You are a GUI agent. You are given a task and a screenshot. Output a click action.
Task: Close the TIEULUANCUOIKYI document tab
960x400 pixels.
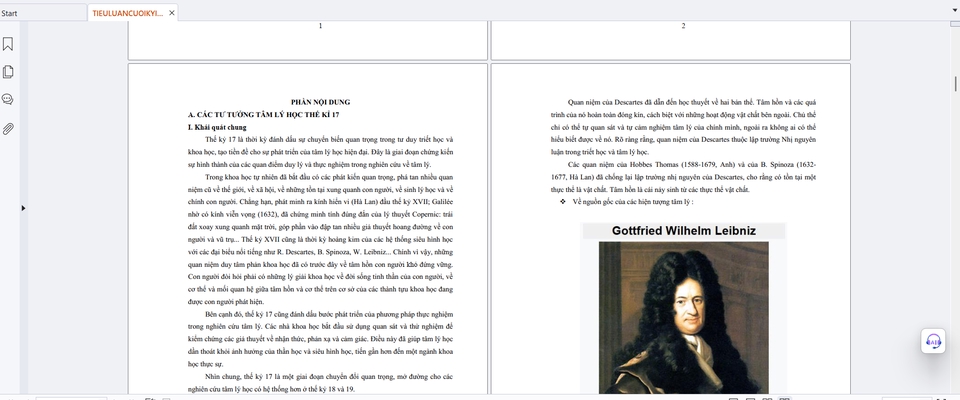click(172, 13)
